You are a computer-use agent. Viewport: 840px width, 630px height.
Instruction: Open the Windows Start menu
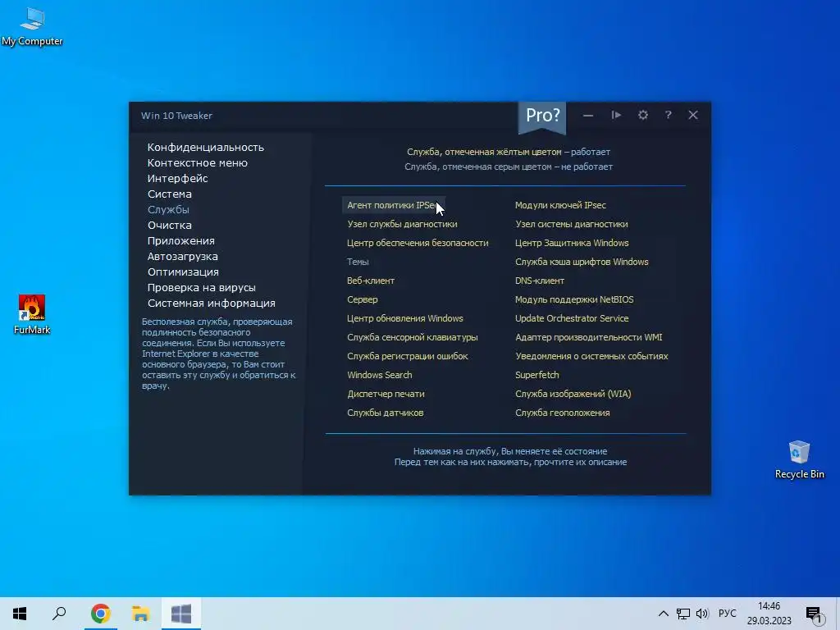click(x=20, y=614)
